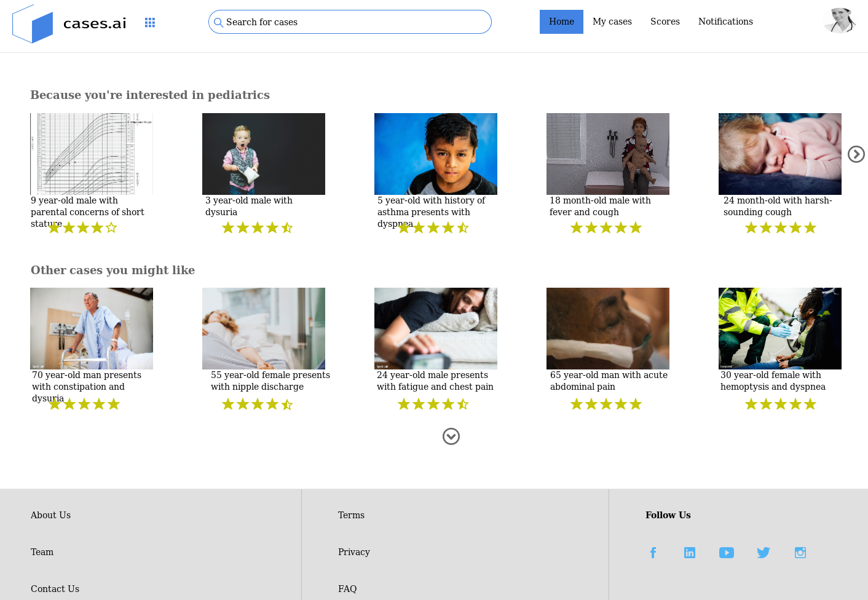This screenshot has width=868, height=600.
Task: Open the Terms footer link
Action: pos(351,515)
